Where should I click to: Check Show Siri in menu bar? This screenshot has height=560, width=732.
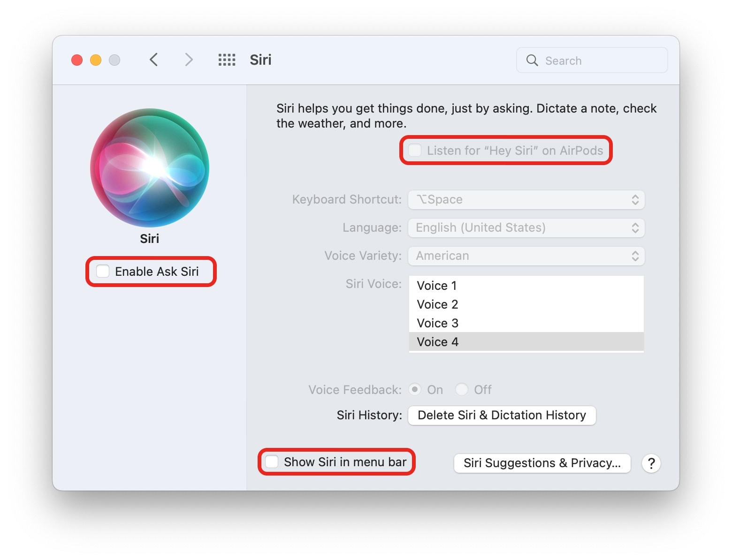tap(272, 462)
